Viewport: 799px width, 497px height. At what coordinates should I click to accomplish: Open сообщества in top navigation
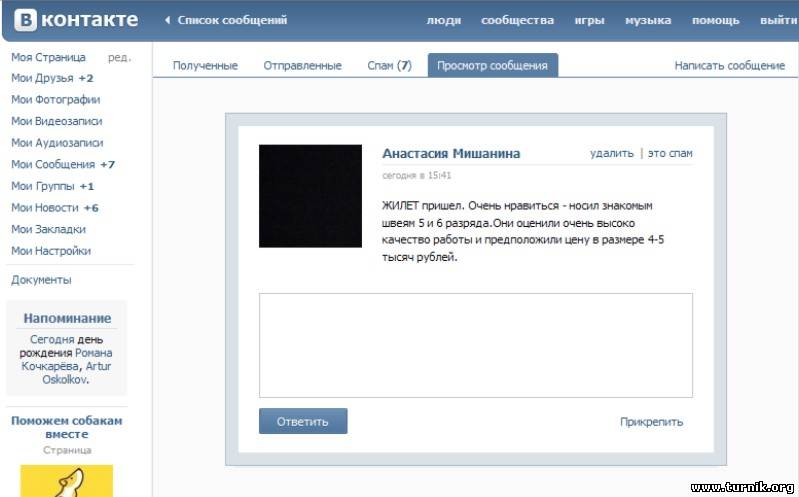pos(517,21)
